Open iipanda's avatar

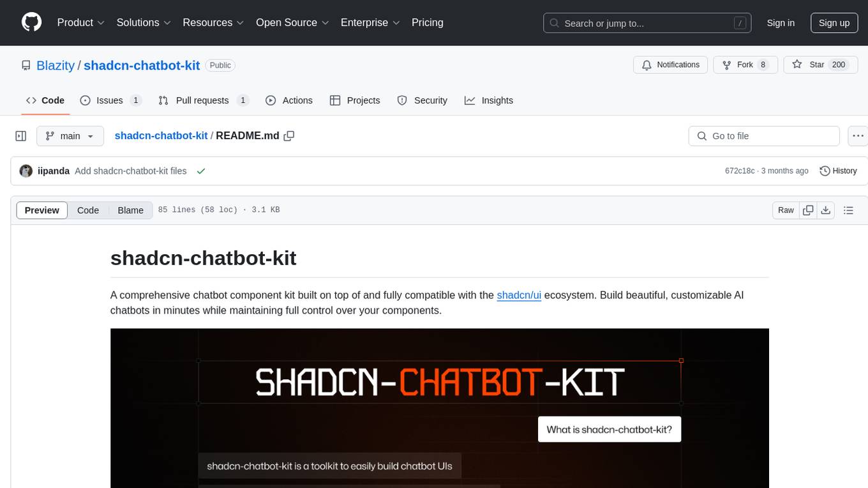point(26,171)
